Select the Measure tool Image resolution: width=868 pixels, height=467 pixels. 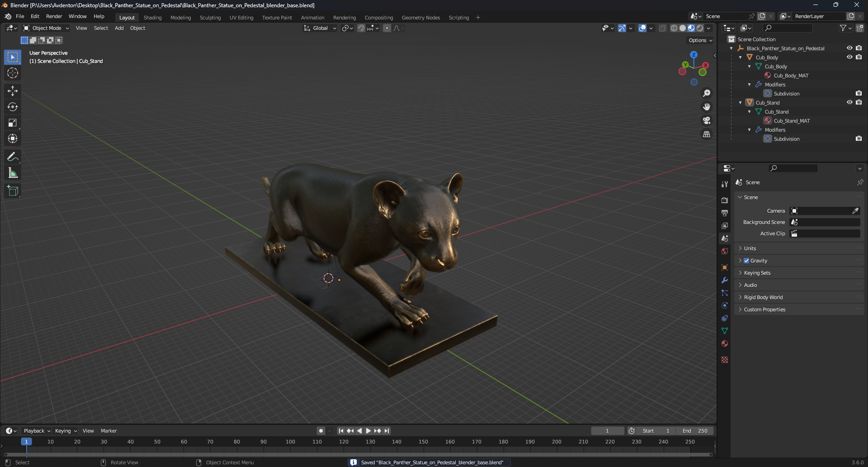[x=13, y=173]
